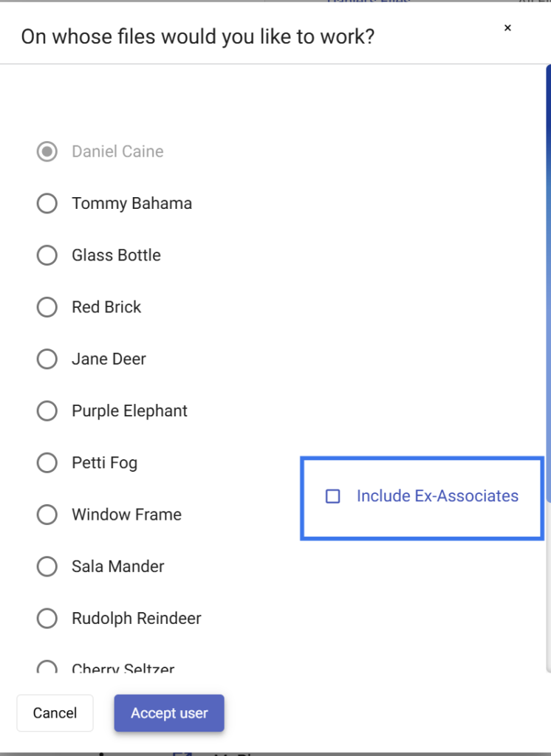Click the Purple Elephant name text

click(x=129, y=411)
